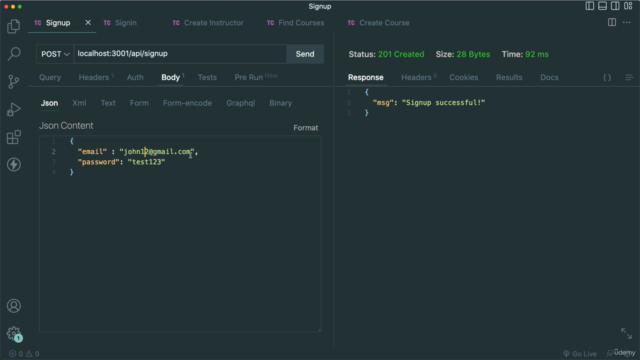This screenshot has height=360, width=640.
Task: Click the Json Content heading
Action: pyautogui.click(x=66, y=126)
